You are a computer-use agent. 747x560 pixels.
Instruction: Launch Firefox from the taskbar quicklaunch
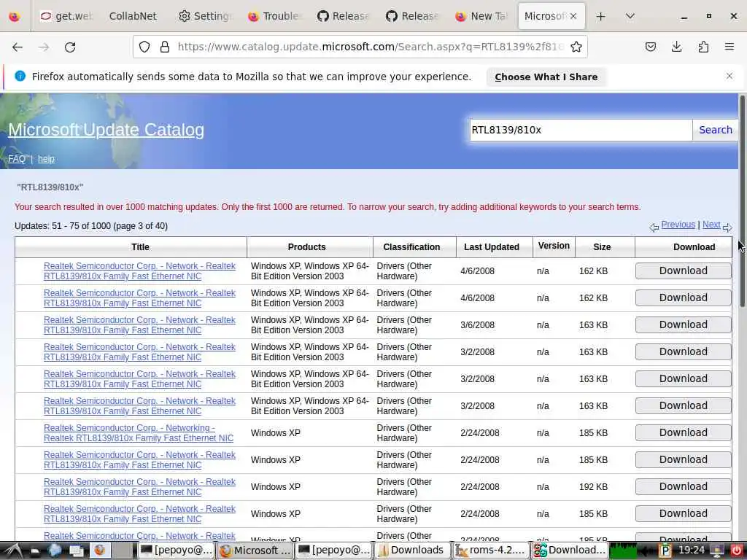pos(99,551)
